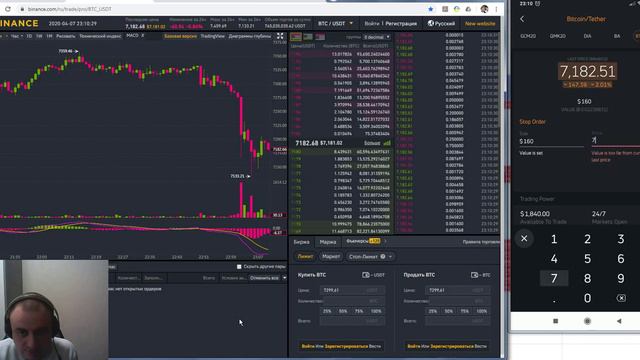Click the browser address bar URL
Viewport: 640px width, 360px height.
pyautogui.click(x=69, y=9)
